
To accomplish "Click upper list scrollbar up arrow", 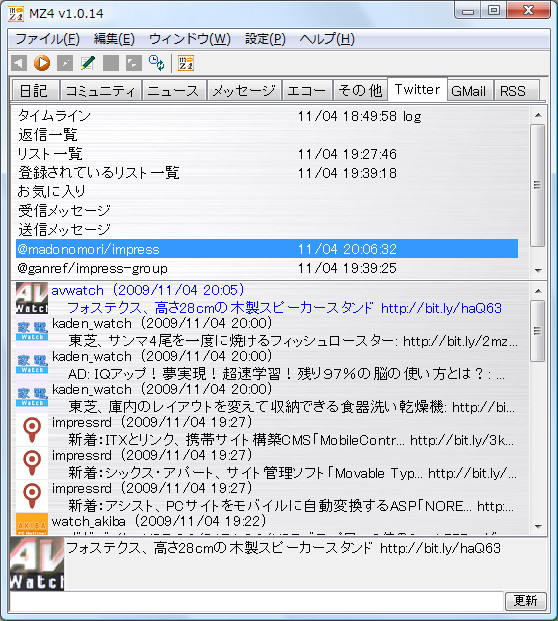I will [538, 115].
